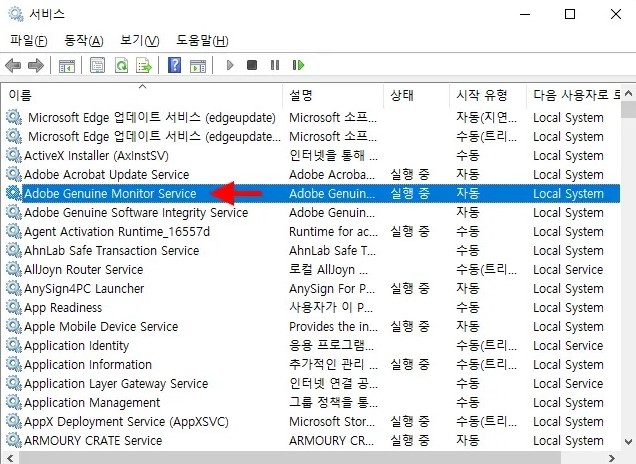Click 'Provides the in...' description cell
The height and width of the screenshot is (464, 636).
(333, 327)
